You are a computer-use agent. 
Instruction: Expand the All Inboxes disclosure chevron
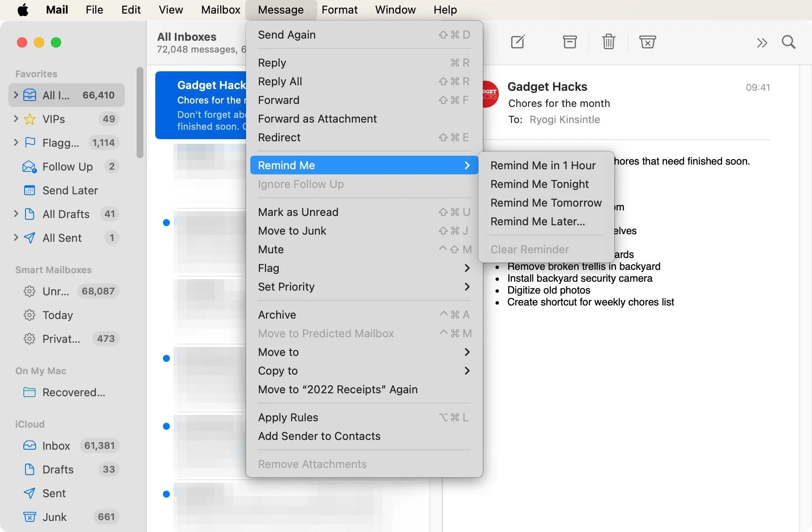coord(16,95)
